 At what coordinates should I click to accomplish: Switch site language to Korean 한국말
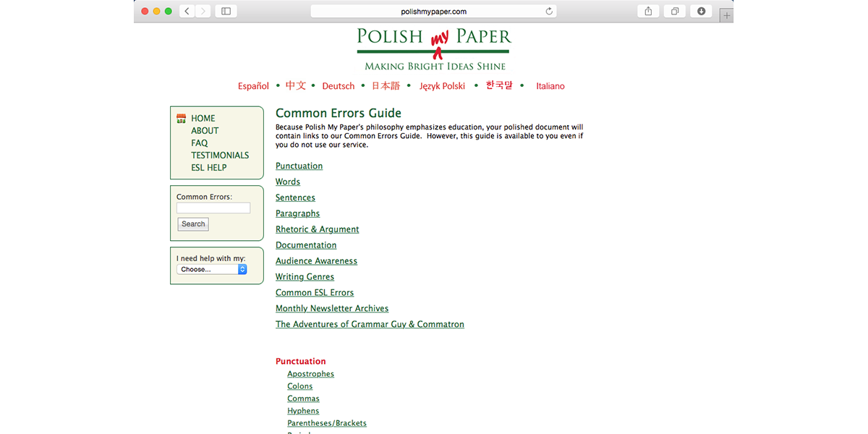click(x=499, y=85)
